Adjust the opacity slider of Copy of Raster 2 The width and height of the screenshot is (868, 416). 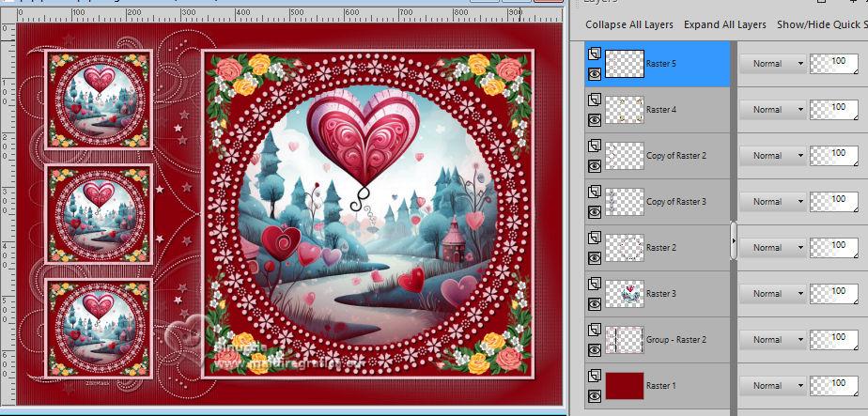(x=833, y=156)
